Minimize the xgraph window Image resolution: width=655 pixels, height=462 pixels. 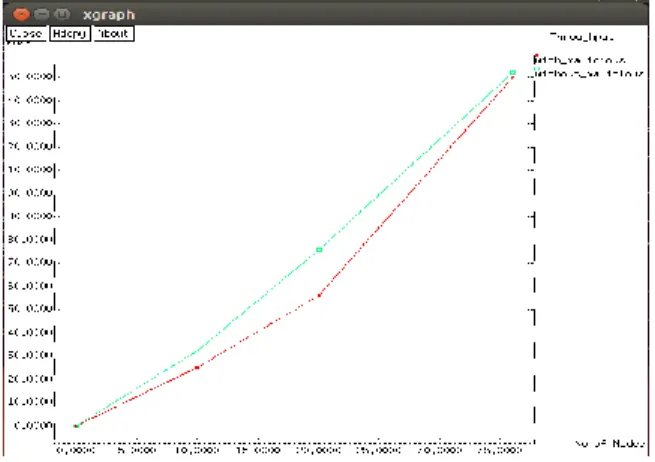(x=41, y=15)
